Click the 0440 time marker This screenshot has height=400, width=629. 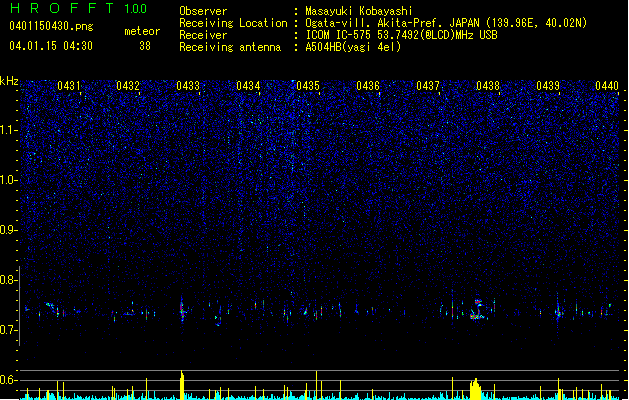tap(607, 86)
